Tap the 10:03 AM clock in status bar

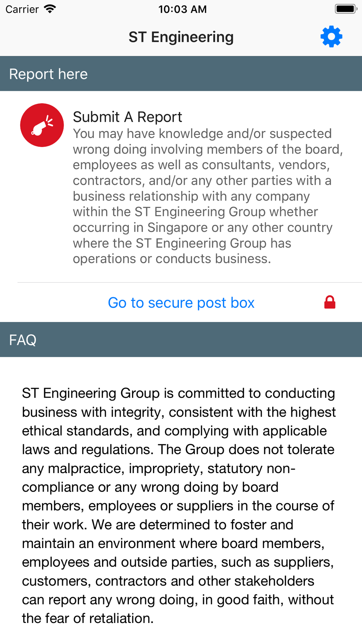pyautogui.click(x=182, y=9)
